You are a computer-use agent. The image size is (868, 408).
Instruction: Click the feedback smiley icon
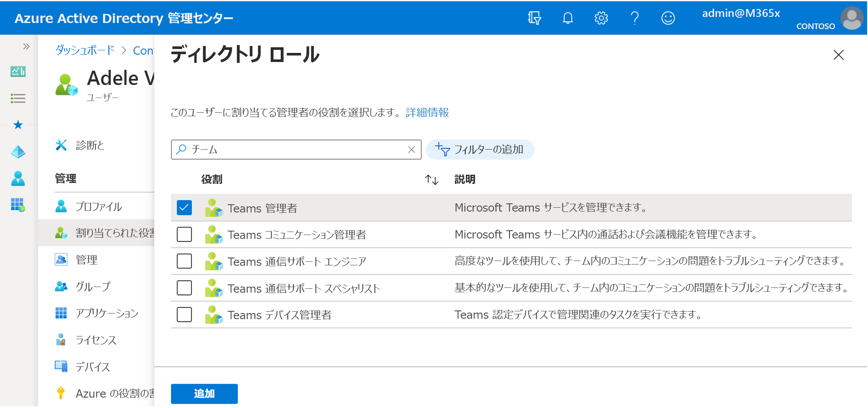[x=668, y=18]
